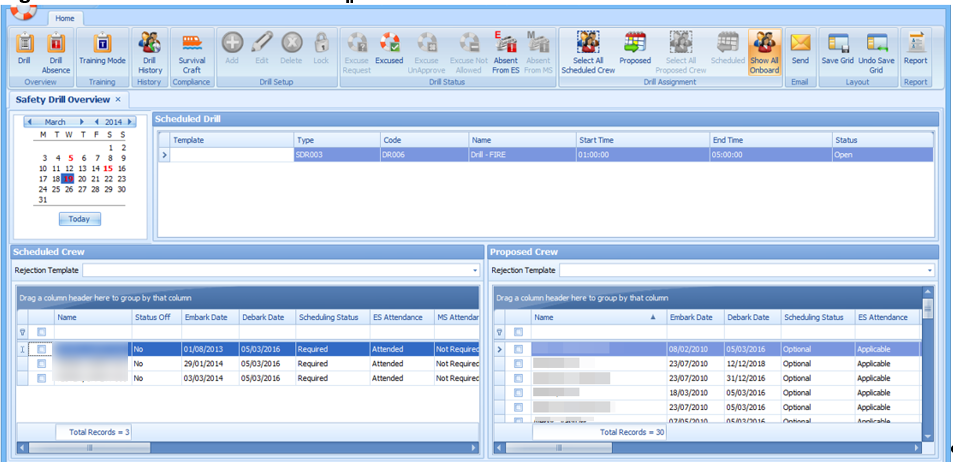This screenshot has height=462, width=953.
Task: Toggle Show All Onboard
Action: click(765, 52)
